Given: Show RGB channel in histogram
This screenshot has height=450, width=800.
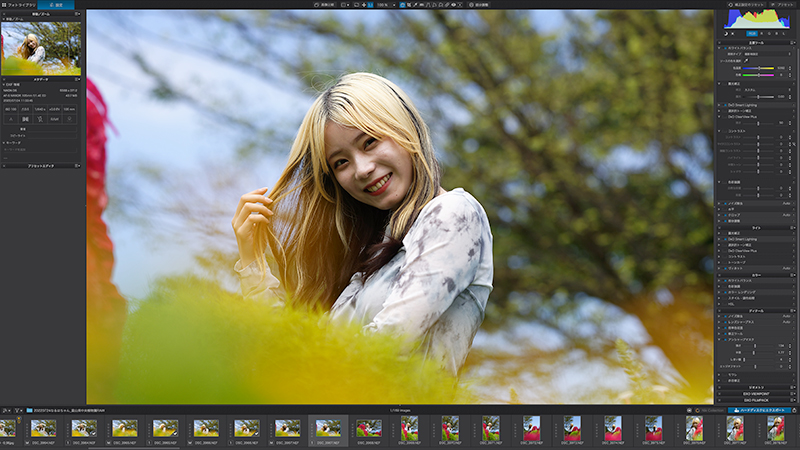Looking at the screenshot, I should 752,34.
